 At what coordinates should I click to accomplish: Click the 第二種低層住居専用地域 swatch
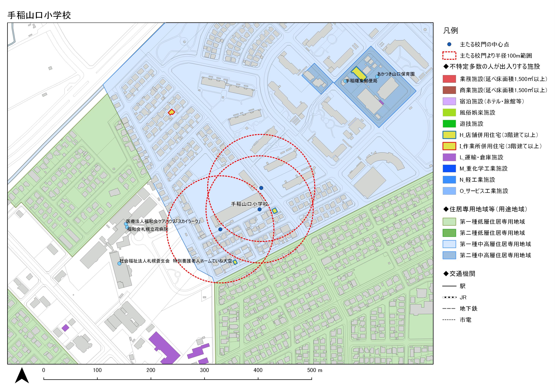(449, 233)
